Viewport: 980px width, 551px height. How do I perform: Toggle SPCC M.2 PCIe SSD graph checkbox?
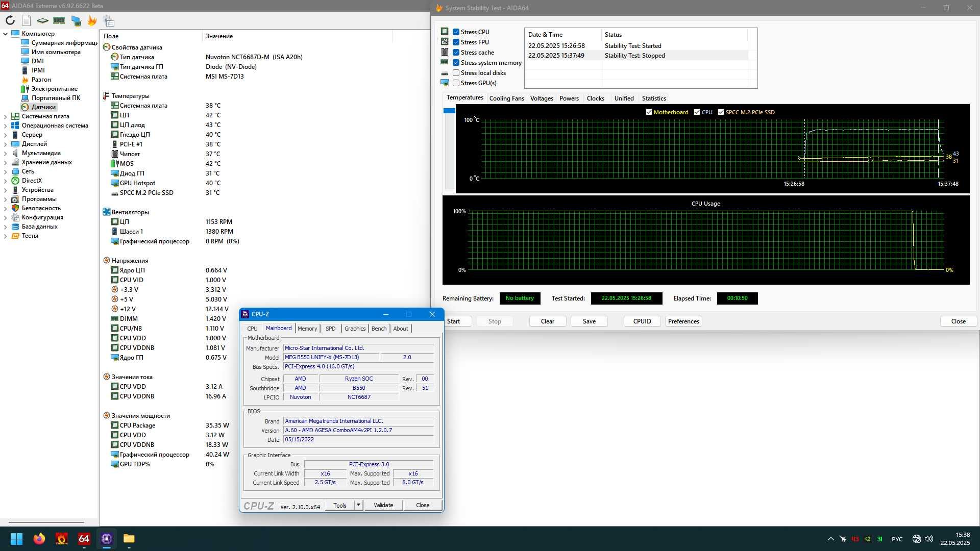tap(721, 112)
